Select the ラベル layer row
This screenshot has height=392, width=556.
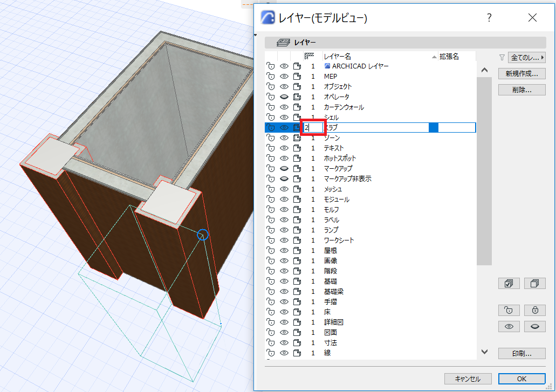pos(370,220)
